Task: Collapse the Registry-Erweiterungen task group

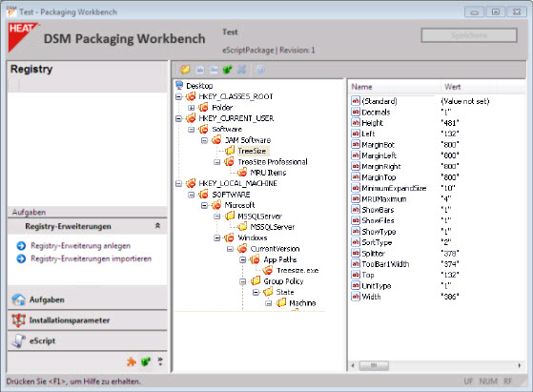Action: click(x=157, y=226)
